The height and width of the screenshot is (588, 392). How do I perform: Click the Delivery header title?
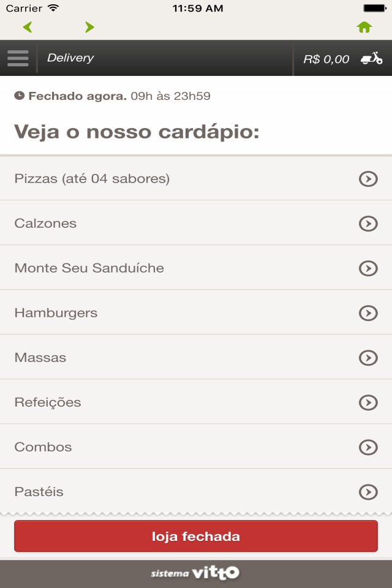click(x=70, y=58)
